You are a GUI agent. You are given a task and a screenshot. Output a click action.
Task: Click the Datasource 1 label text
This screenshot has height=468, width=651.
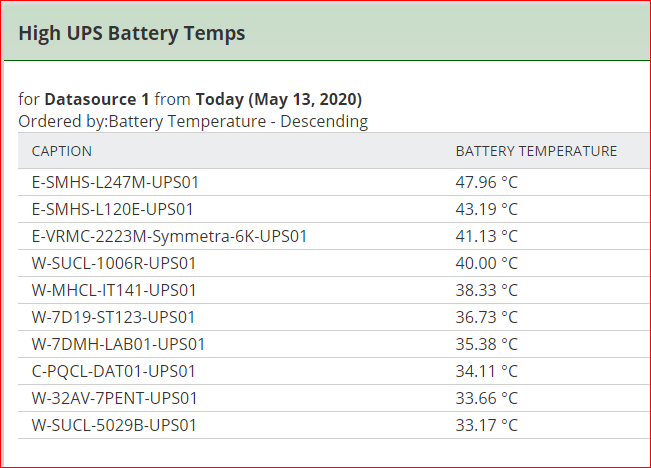(97, 100)
